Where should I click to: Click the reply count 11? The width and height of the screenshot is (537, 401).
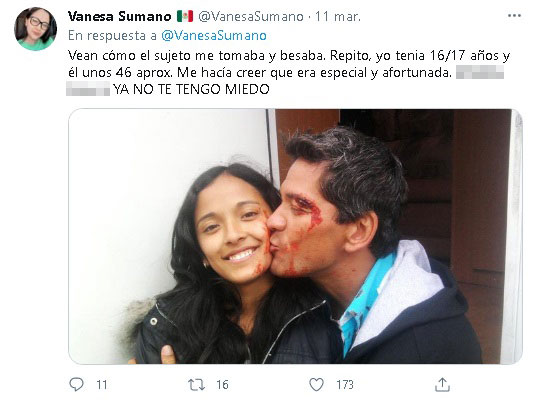pyautogui.click(x=102, y=385)
